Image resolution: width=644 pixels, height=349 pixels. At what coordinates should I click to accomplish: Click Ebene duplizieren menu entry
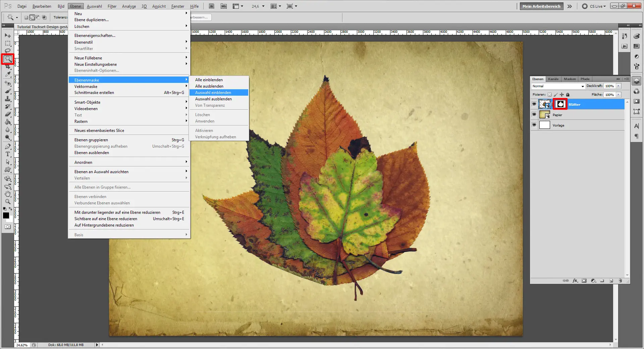92,20
